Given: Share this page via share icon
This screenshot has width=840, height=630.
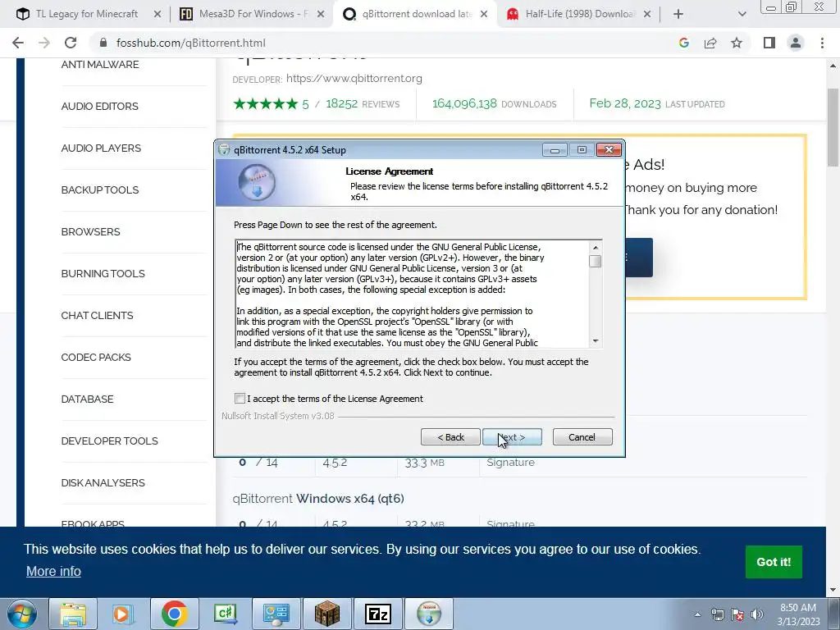Looking at the screenshot, I should click(710, 43).
